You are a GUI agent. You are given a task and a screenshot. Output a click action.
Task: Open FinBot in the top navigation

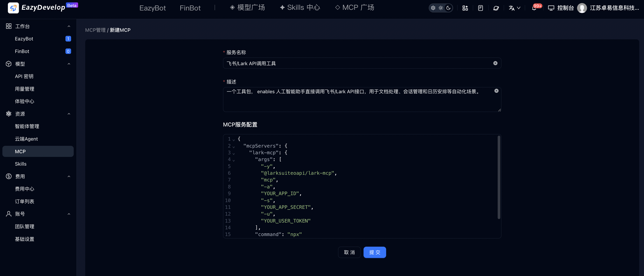(190, 8)
